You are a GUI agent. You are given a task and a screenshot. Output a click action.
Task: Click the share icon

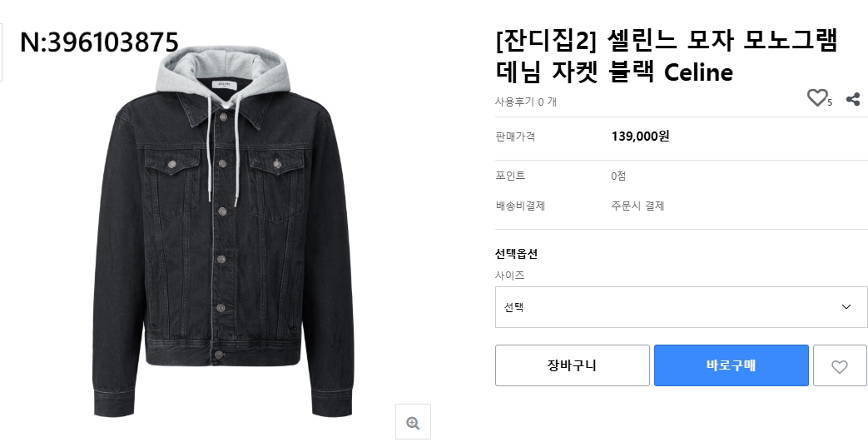[852, 99]
